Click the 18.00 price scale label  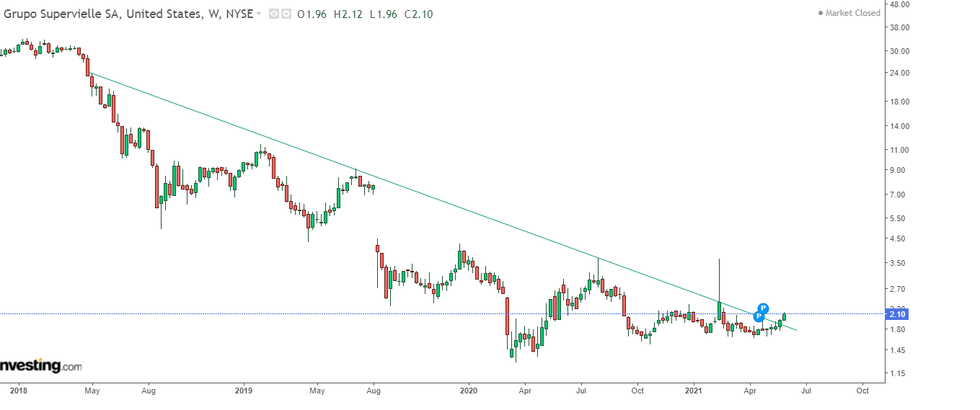(x=899, y=102)
